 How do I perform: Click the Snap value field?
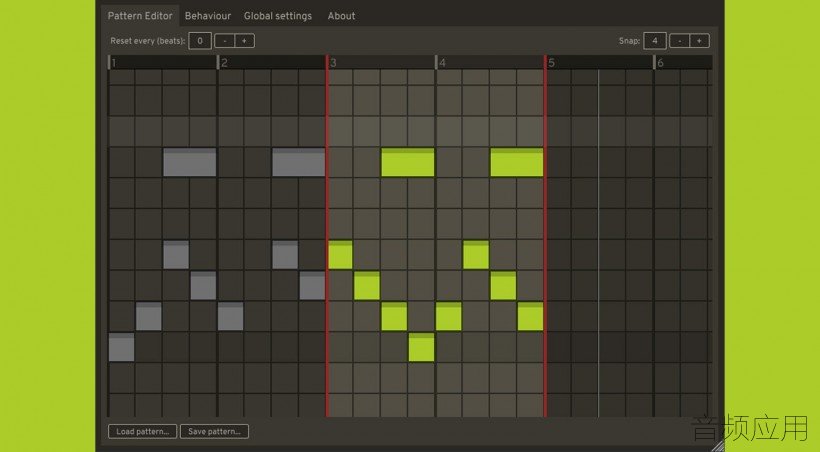point(655,41)
